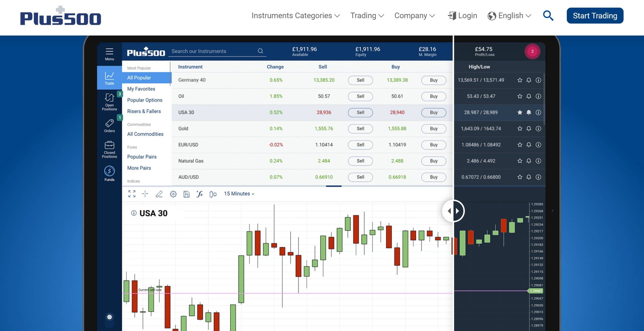Select the crosshair chart tool

click(x=145, y=194)
